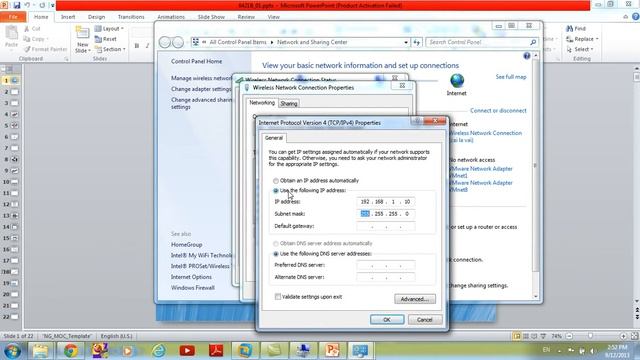The image size is (640, 360).
Task: Fit slide to current window
Action: click(x=634, y=336)
